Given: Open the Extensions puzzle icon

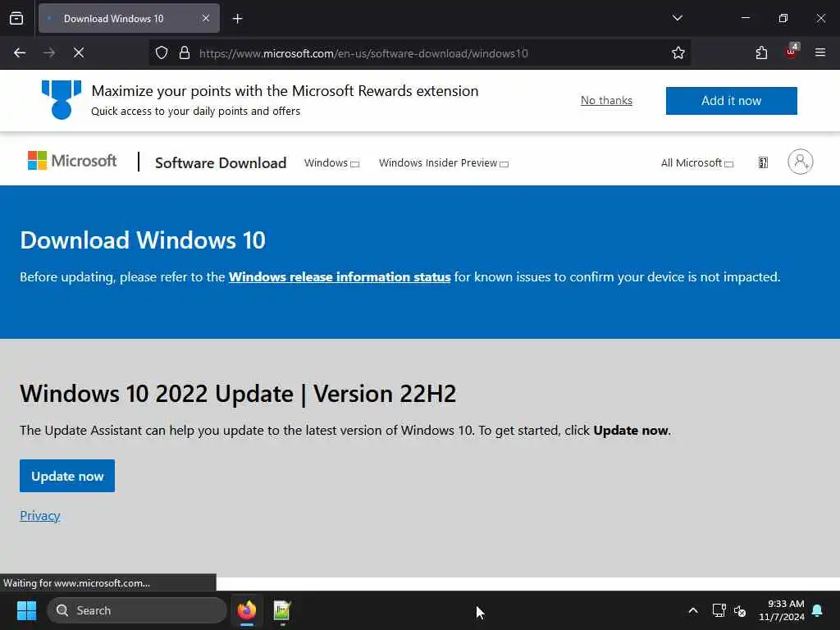Looking at the screenshot, I should (761, 52).
